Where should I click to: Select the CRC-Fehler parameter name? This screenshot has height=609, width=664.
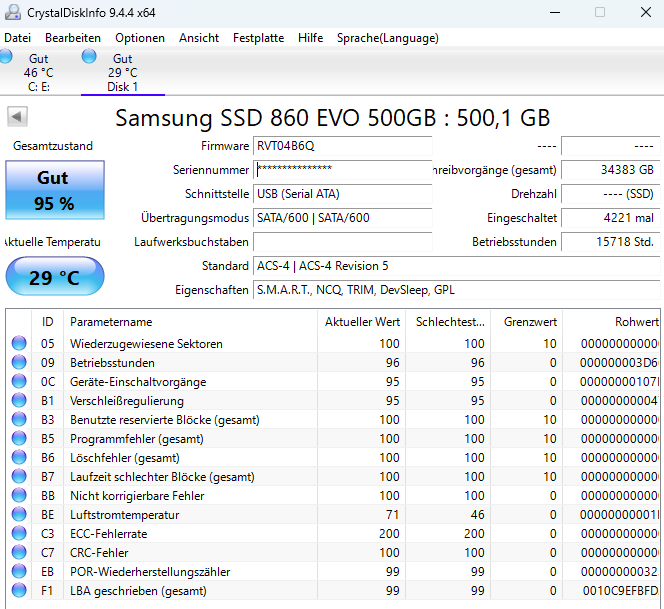coord(99,553)
